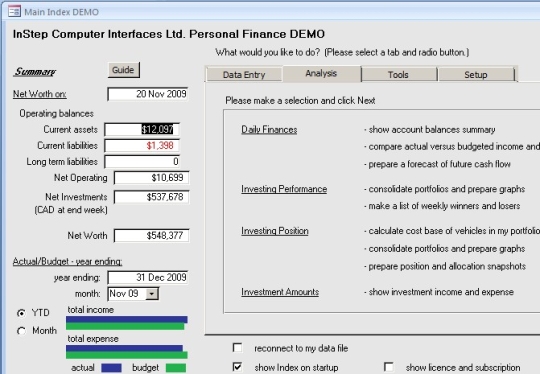Uncheck show Index on startup

[x=237, y=367]
